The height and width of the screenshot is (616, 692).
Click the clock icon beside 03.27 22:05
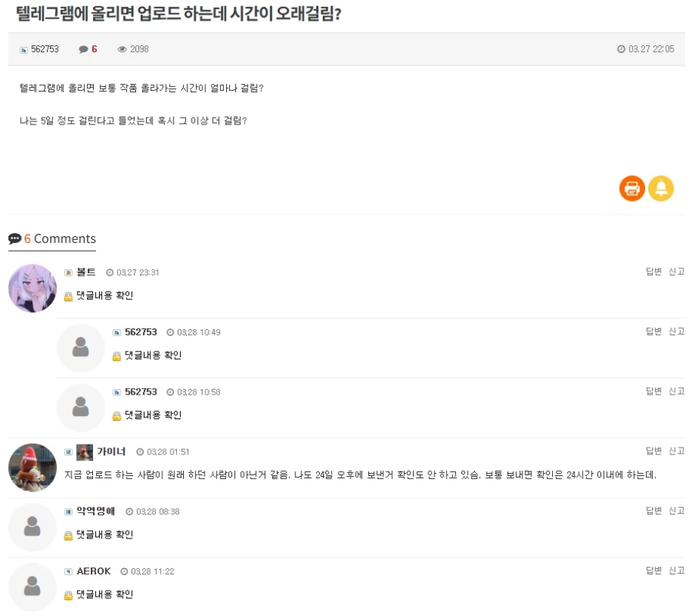tap(621, 48)
